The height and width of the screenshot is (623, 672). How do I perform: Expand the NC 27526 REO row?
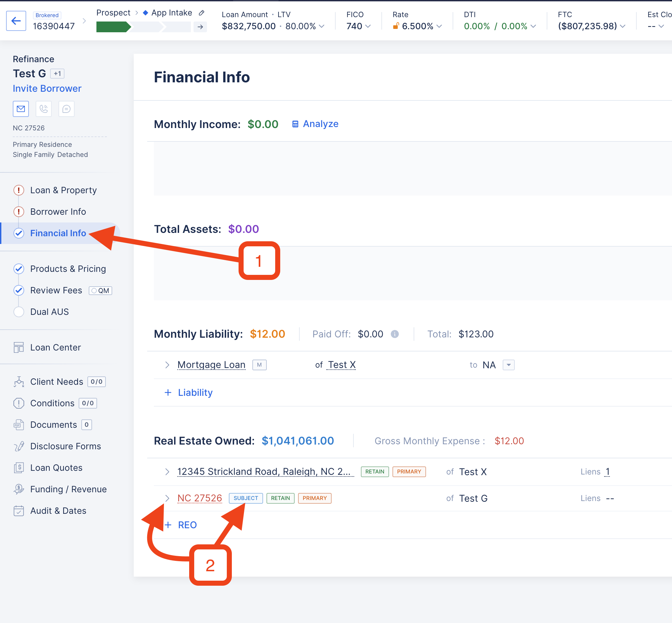tap(167, 498)
